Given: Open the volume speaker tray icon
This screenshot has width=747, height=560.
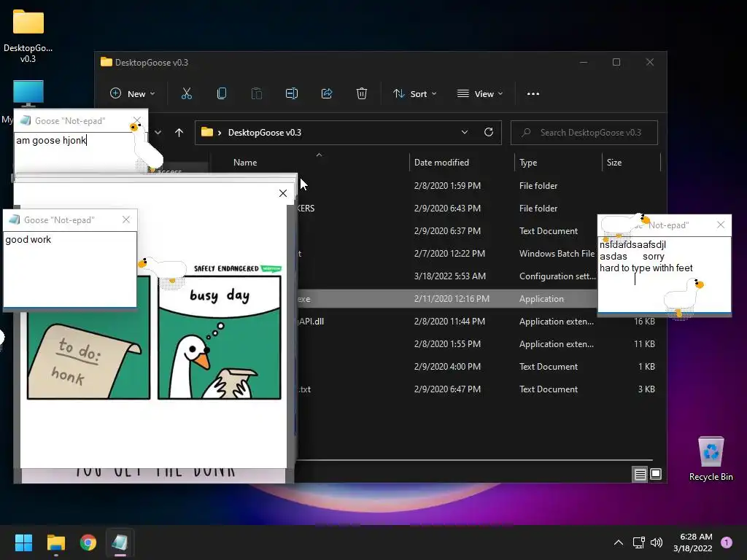Looking at the screenshot, I should click(x=657, y=542).
